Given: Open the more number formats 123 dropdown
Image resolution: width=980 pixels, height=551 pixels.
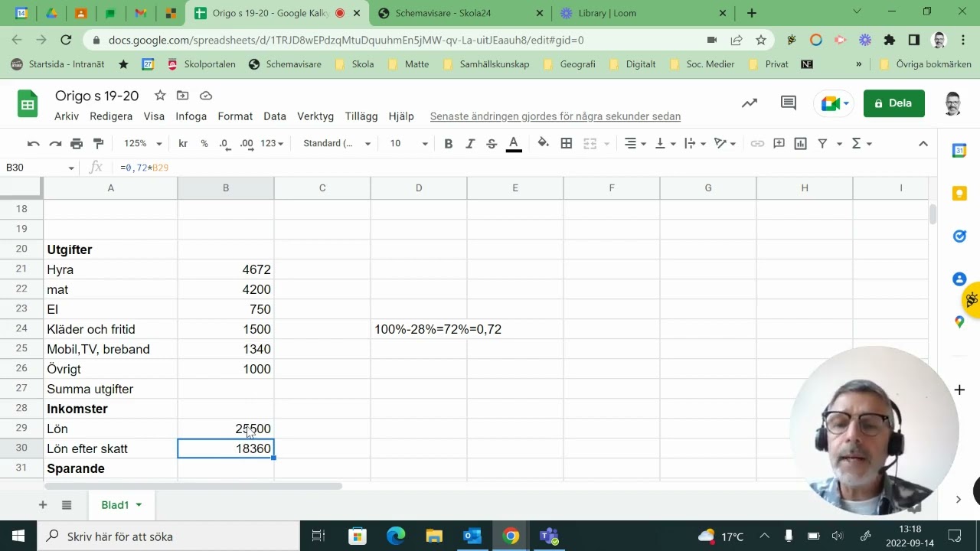Looking at the screenshot, I should [x=272, y=143].
